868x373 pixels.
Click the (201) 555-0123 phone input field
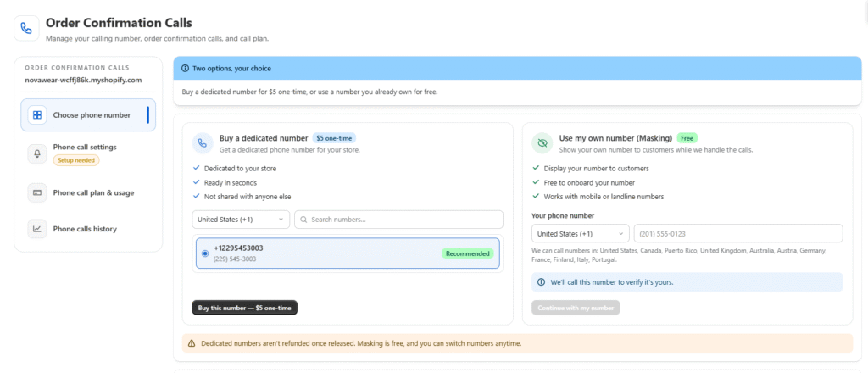pos(738,233)
